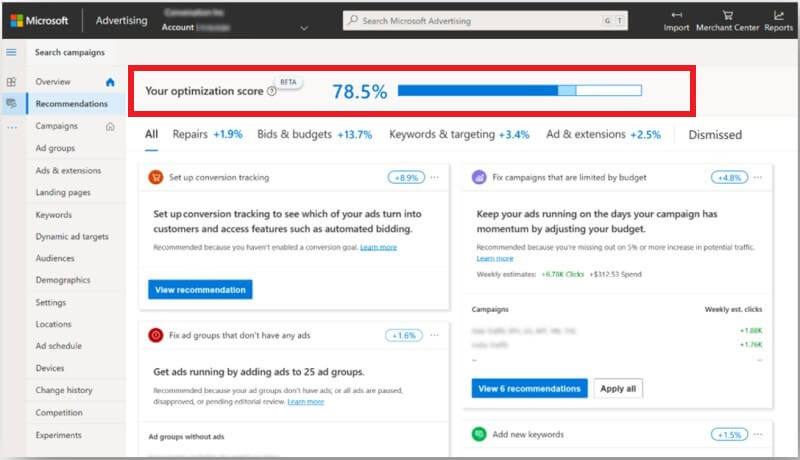Click the optimization score progress bar
800x460 pixels.
pyautogui.click(x=519, y=91)
